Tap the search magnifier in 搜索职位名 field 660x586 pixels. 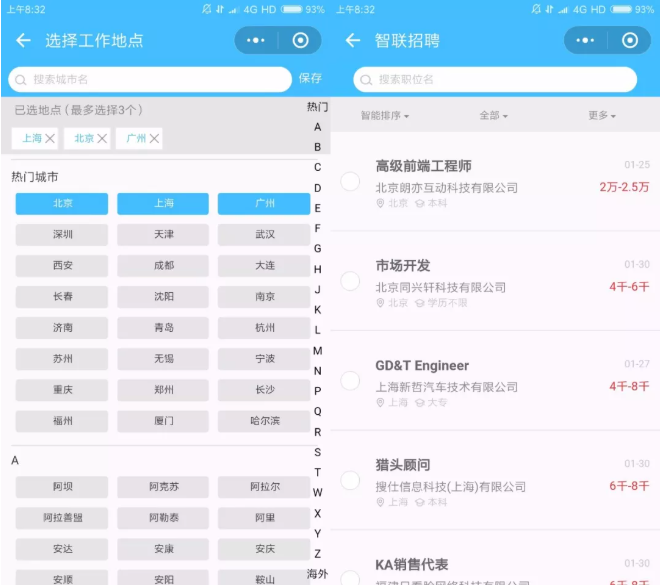point(366,80)
